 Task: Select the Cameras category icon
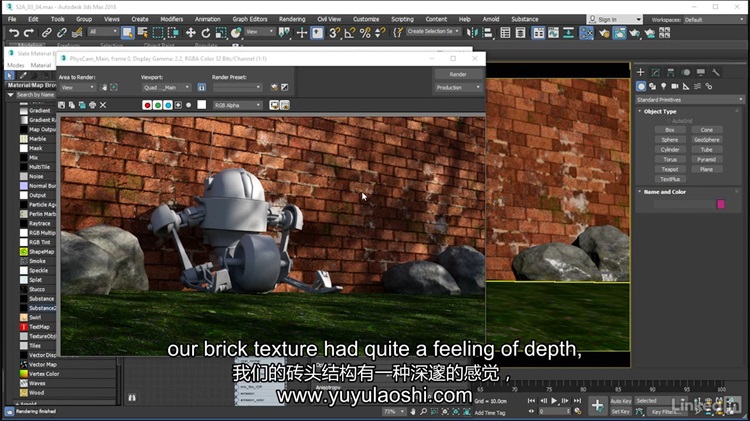[x=674, y=86]
